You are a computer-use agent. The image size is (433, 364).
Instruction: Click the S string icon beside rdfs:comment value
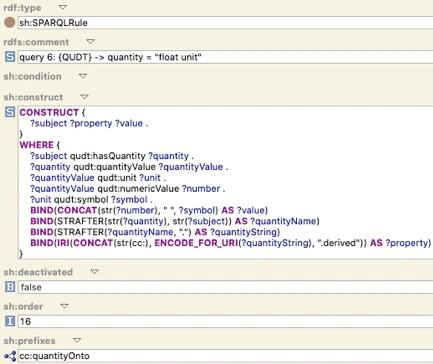click(10, 57)
